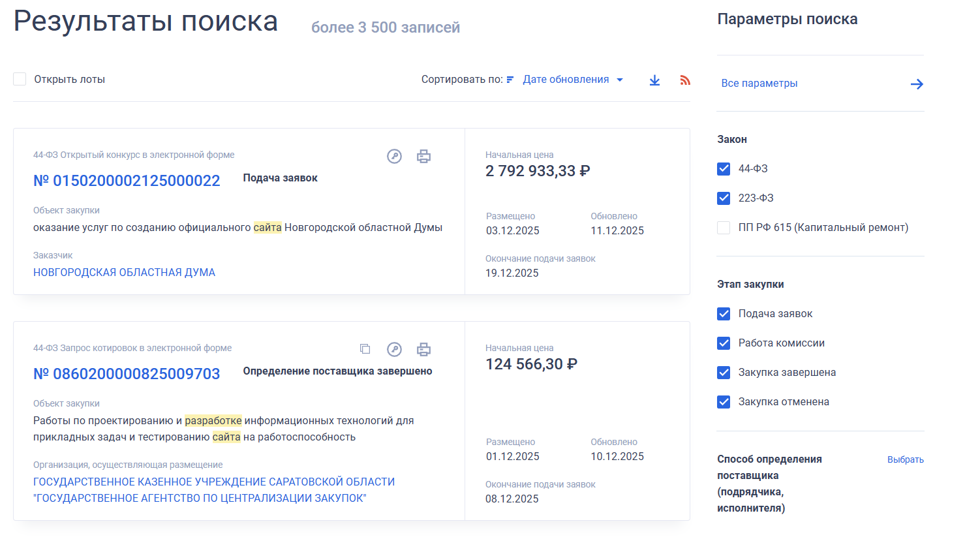Download the search results
This screenshot has width=980, height=541.
(x=654, y=79)
